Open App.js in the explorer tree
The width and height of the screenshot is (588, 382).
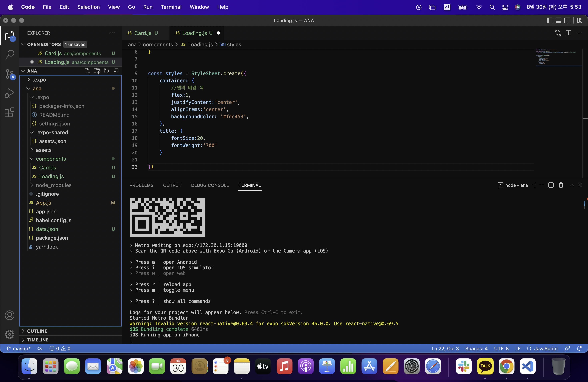tap(43, 203)
